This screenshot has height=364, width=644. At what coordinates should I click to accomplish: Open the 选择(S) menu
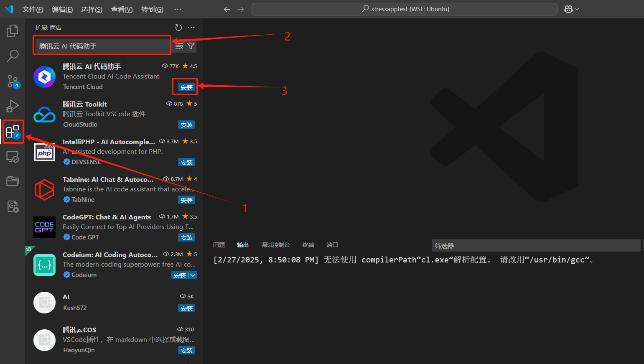(92, 9)
